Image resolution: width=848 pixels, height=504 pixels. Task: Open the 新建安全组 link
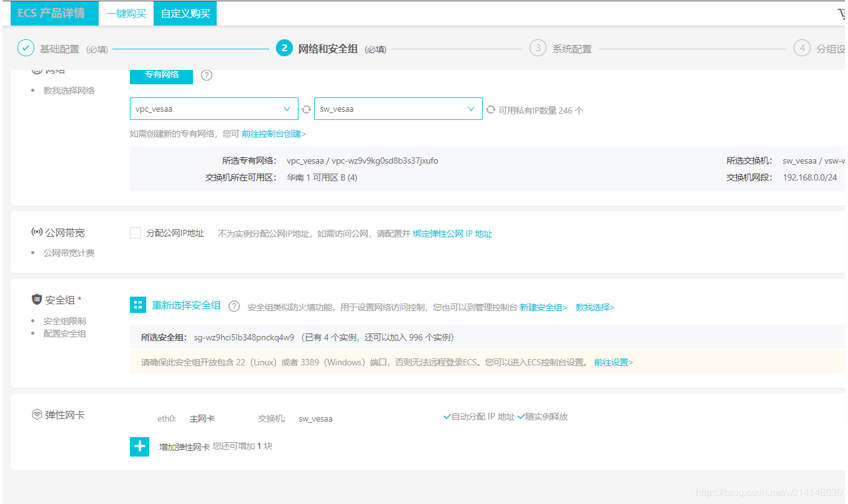click(543, 307)
